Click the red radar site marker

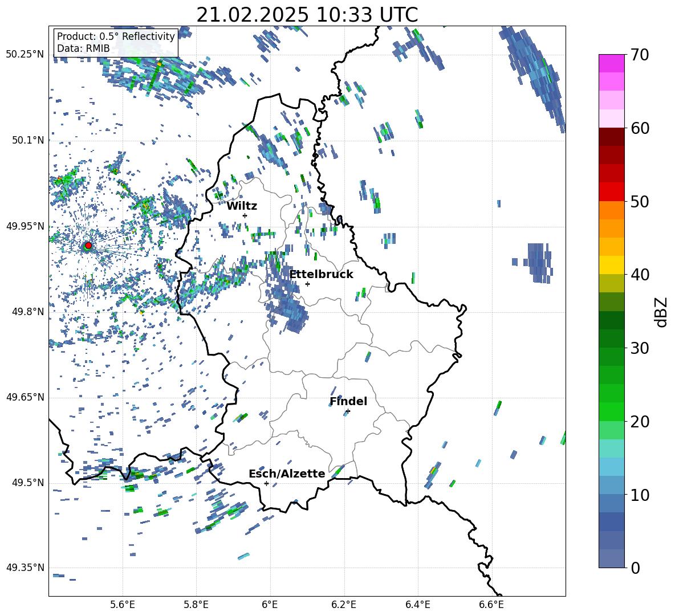pyautogui.click(x=88, y=246)
